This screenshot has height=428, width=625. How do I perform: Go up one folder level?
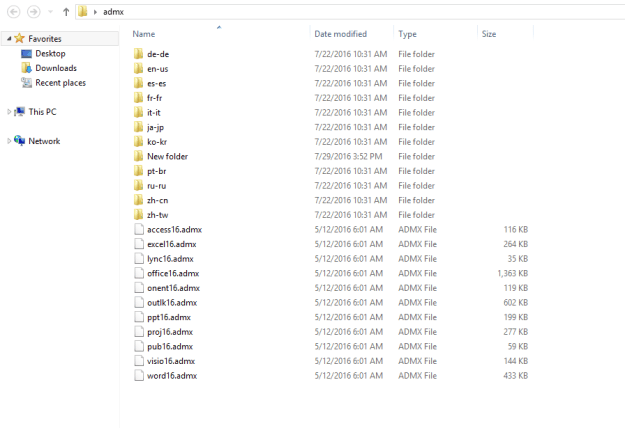coord(66,12)
